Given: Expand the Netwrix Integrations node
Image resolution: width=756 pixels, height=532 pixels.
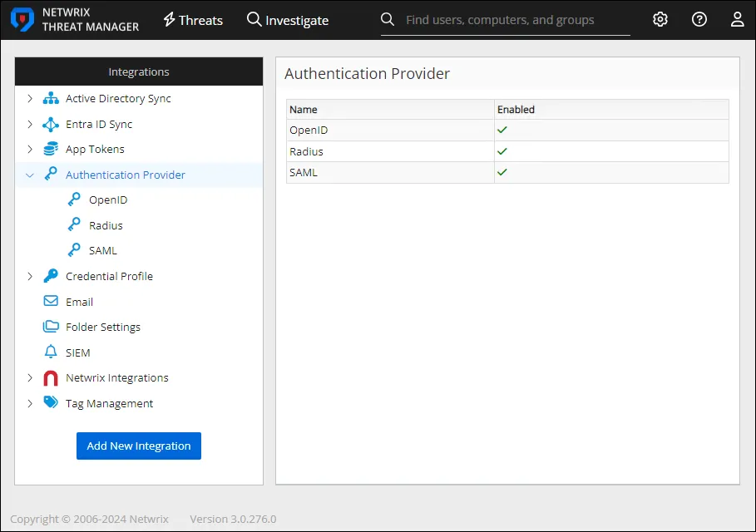Looking at the screenshot, I should click(x=30, y=377).
